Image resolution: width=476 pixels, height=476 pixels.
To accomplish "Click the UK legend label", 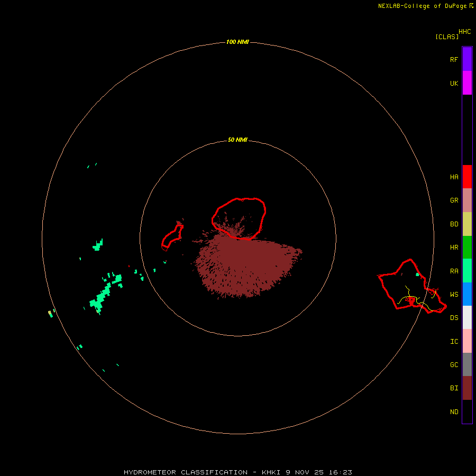I will [x=454, y=84].
